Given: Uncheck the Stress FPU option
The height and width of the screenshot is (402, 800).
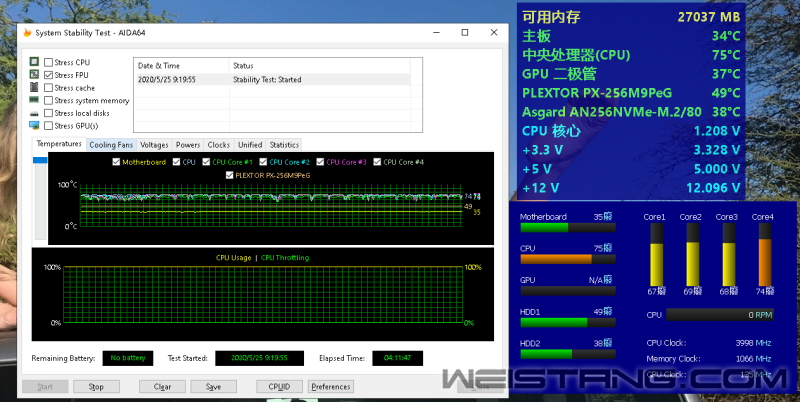Looking at the screenshot, I should [x=49, y=75].
